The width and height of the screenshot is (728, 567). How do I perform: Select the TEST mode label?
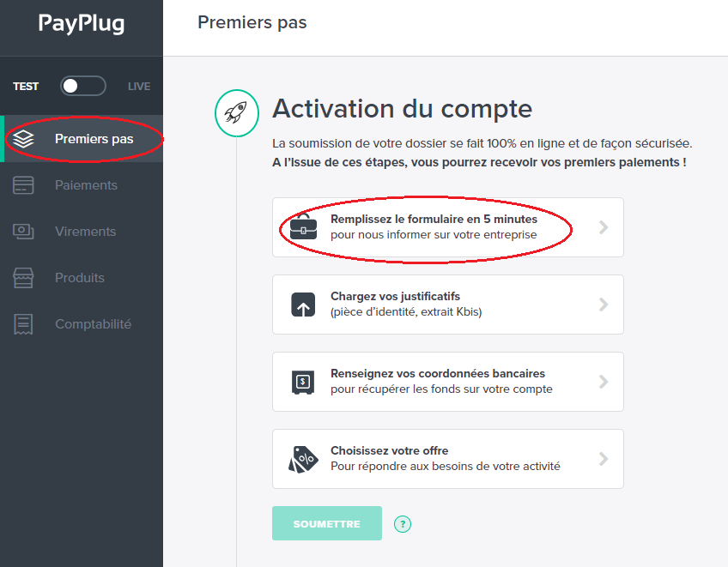tap(26, 87)
